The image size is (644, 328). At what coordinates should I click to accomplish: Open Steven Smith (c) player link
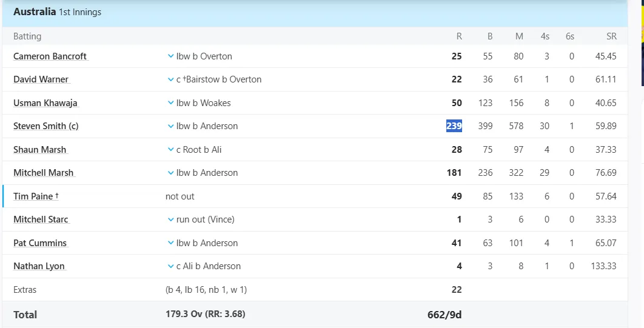45,126
